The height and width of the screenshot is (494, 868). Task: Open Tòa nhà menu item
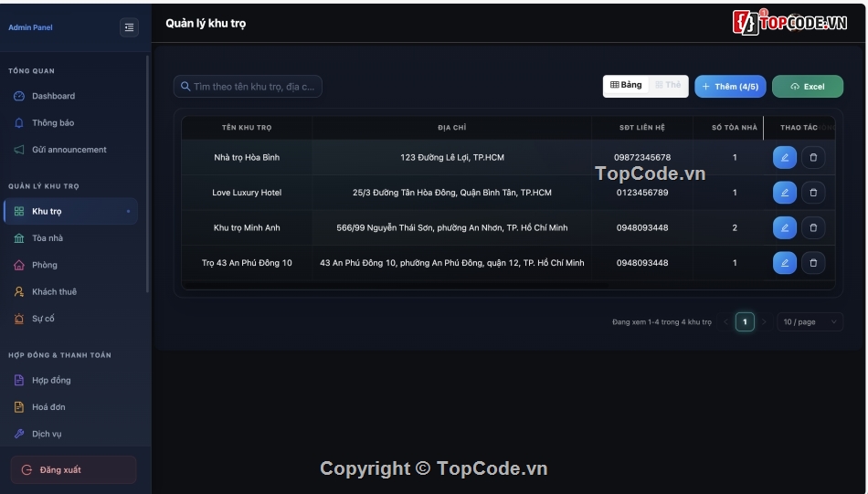[48, 238]
